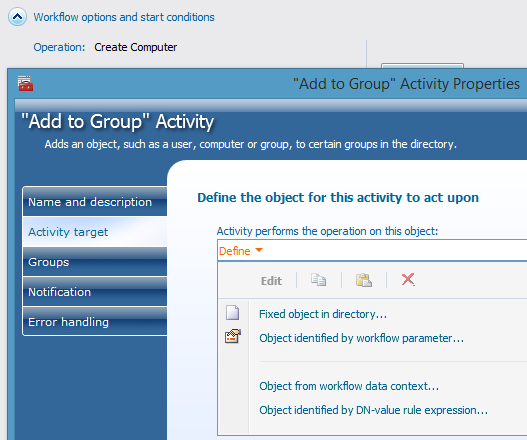Viewport: 527px width, 440px height.
Task: Collapse Workflow options and start conditions chevron
Action: click(17, 17)
